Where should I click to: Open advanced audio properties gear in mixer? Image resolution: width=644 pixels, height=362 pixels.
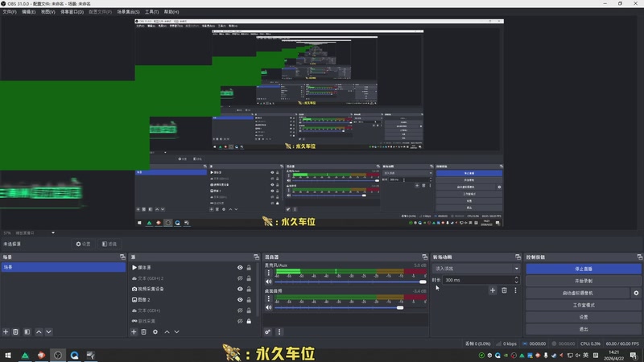click(268, 331)
